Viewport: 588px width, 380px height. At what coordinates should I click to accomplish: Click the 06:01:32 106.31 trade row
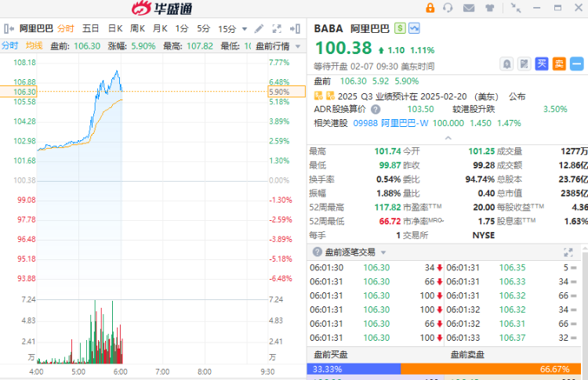pyautogui.click(x=511, y=324)
